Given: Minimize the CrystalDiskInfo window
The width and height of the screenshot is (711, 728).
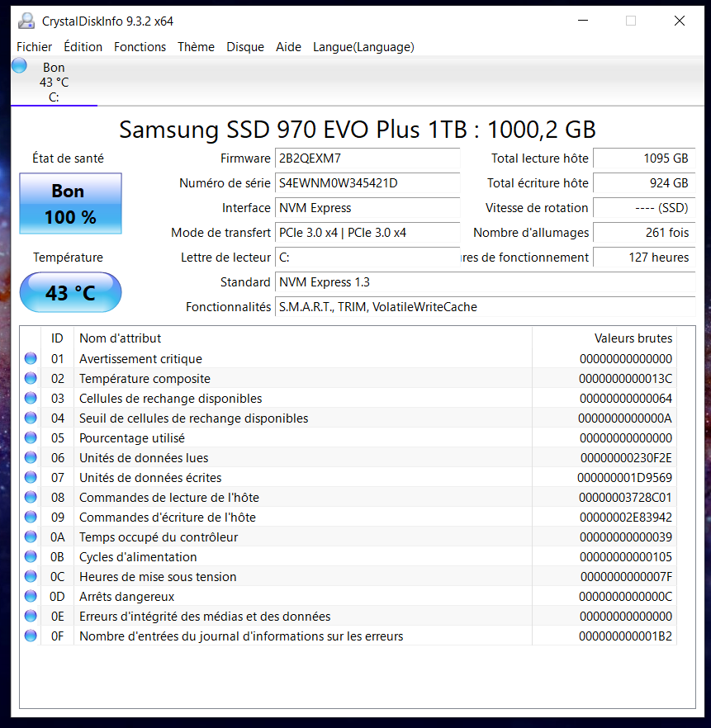Looking at the screenshot, I should coord(583,21).
